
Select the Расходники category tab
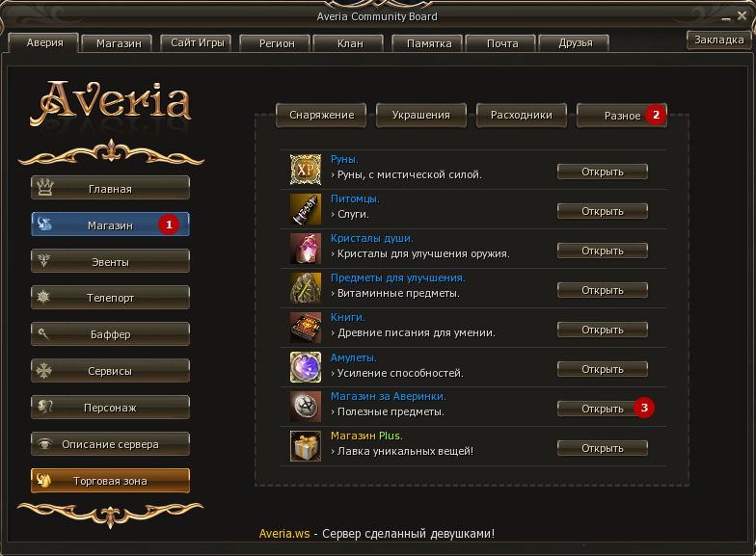521,116
